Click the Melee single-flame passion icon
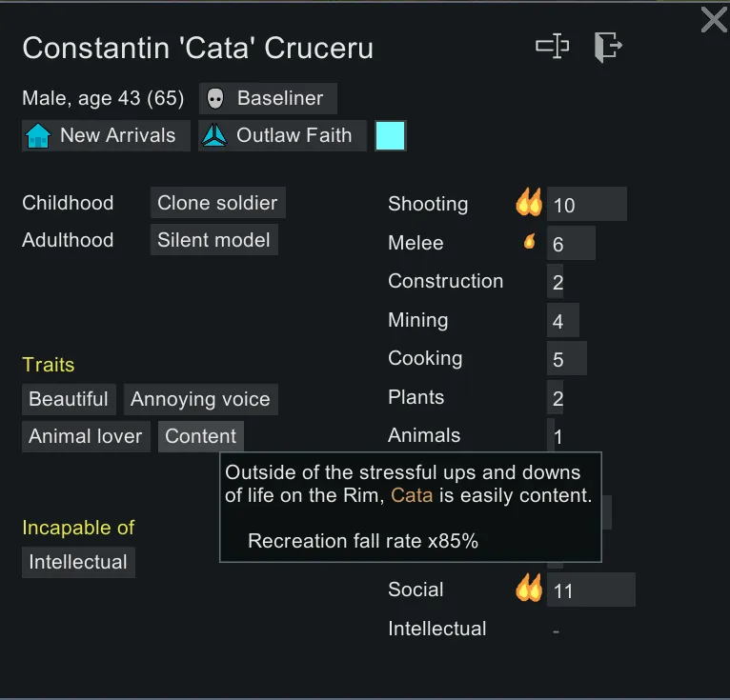This screenshot has width=730, height=700. [x=530, y=242]
